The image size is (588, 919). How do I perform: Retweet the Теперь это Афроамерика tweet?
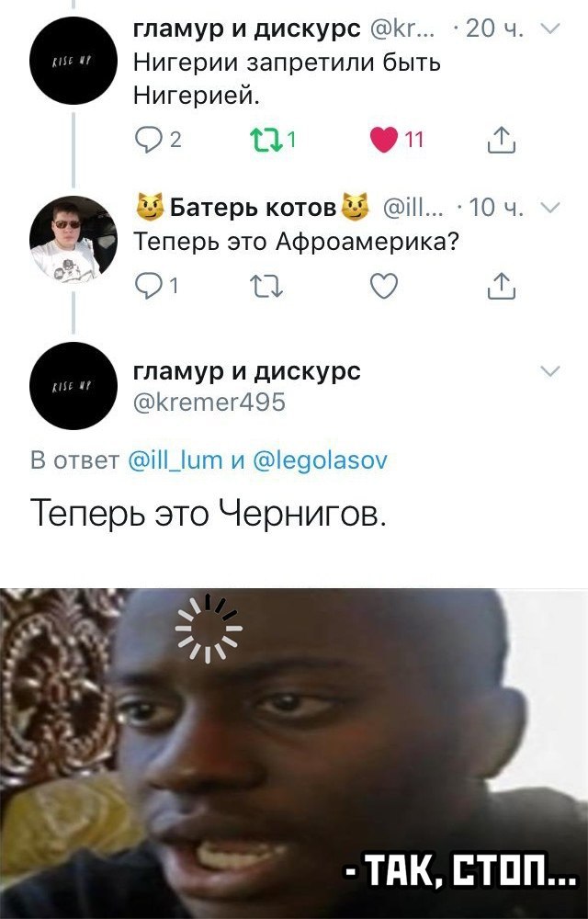pos(266,287)
